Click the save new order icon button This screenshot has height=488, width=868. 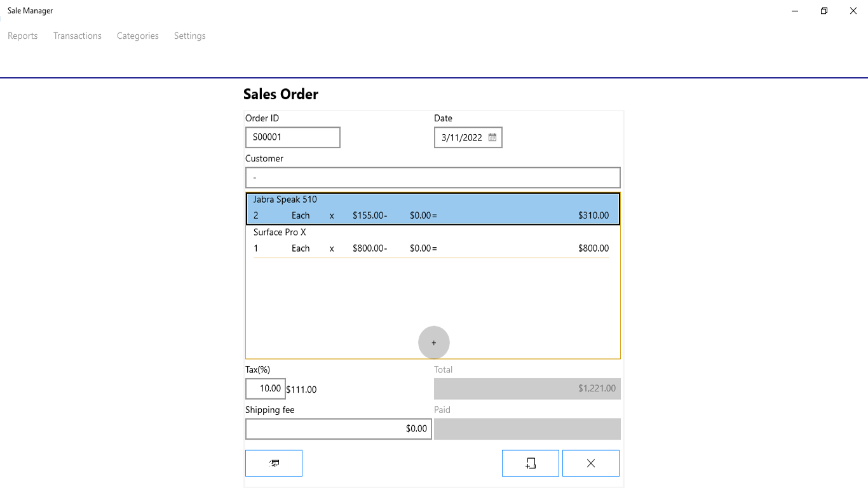tap(531, 463)
